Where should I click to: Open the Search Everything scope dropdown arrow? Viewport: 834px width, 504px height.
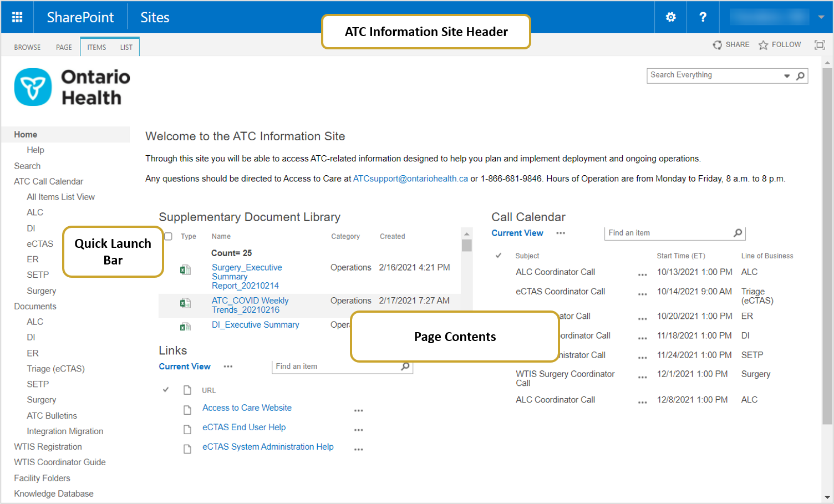787,76
